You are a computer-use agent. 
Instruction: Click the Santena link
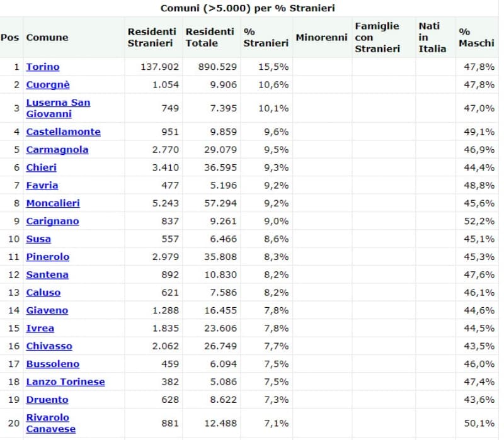pos(47,274)
